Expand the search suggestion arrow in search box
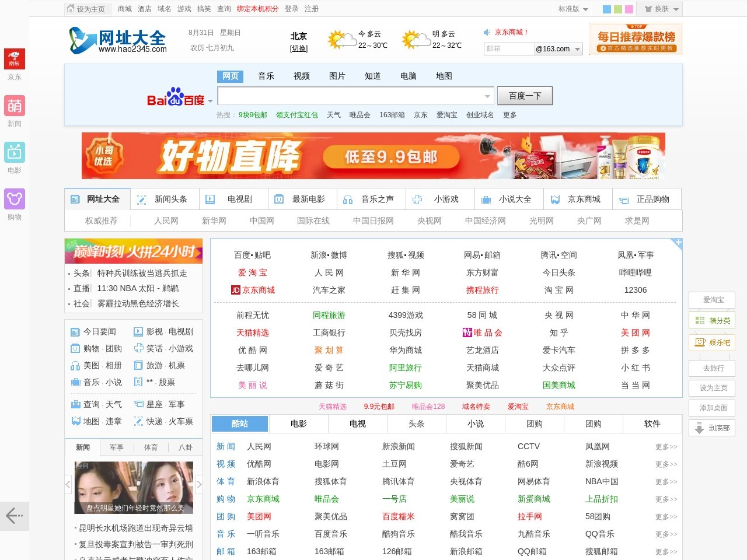747x560 pixels. pos(487,96)
